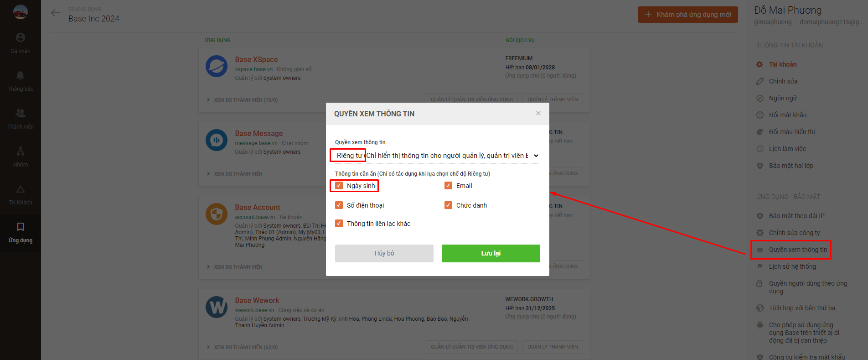Open Chỉnh sửa menu item

coord(783,81)
